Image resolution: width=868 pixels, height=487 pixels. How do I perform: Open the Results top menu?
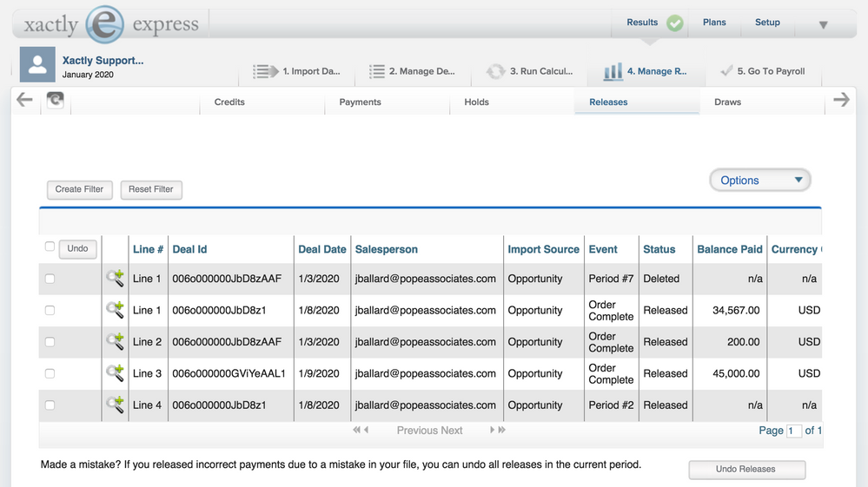coord(642,22)
